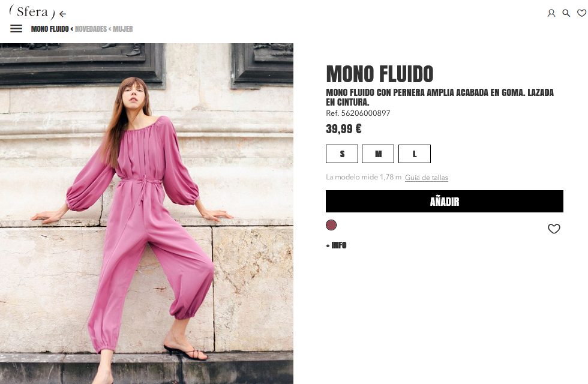This screenshot has width=588, height=384.
Task: Open the hamburger navigation menu
Action: click(x=16, y=29)
